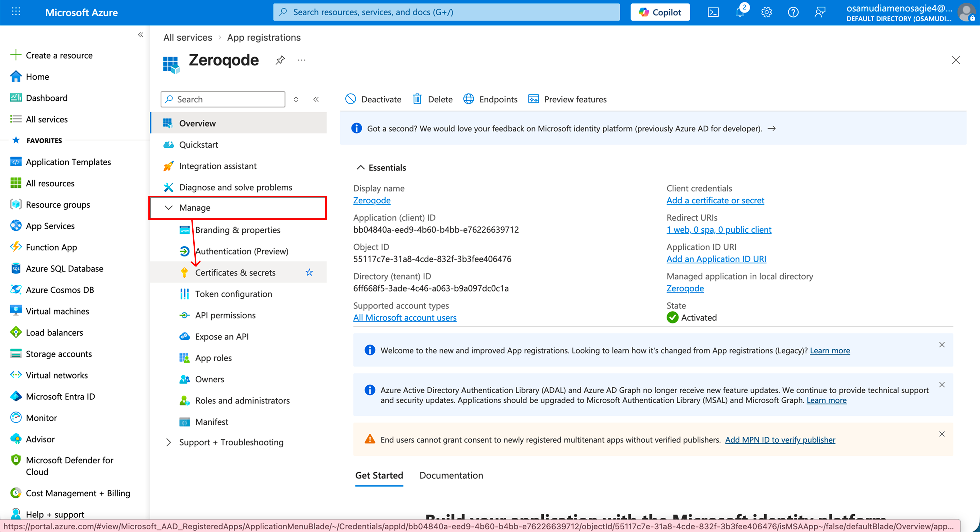
Task: Switch to the Documentation tab
Action: pyautogui.click(x=451, y=475)
